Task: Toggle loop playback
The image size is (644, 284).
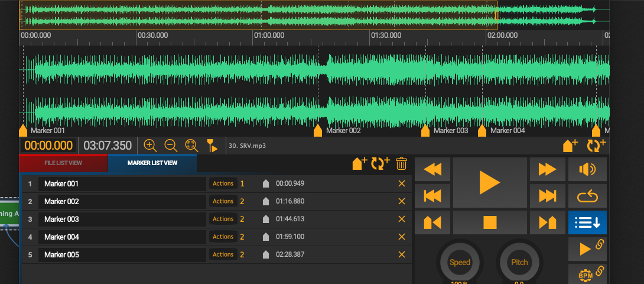Action: 587,196
